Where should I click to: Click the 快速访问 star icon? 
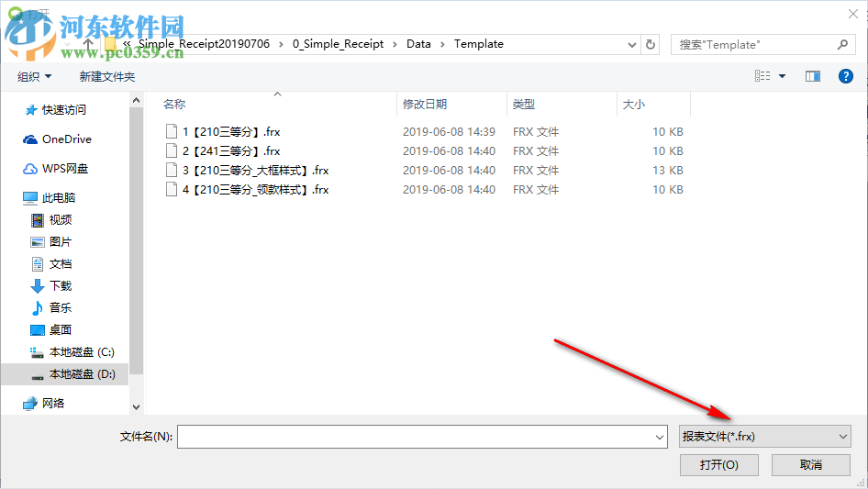point(31,110)
